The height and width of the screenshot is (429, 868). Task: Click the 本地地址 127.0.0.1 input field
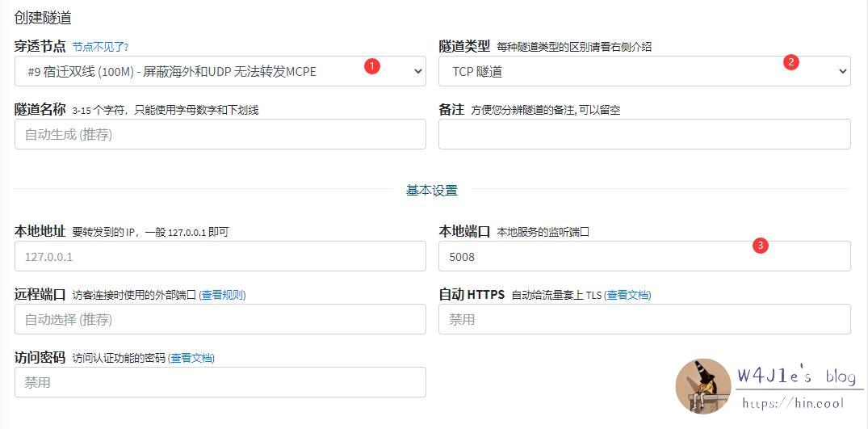coord(220,256)
